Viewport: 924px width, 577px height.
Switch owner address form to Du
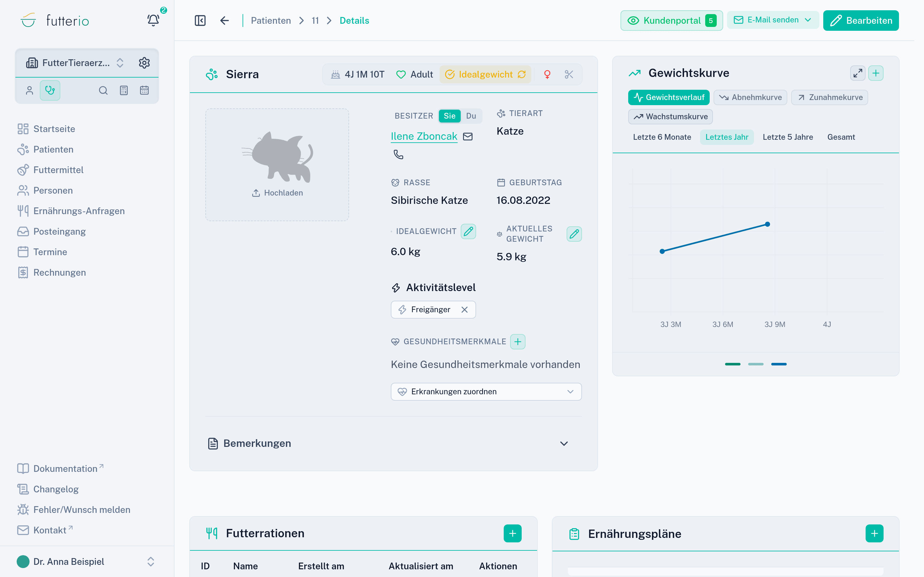coord(471,116)
